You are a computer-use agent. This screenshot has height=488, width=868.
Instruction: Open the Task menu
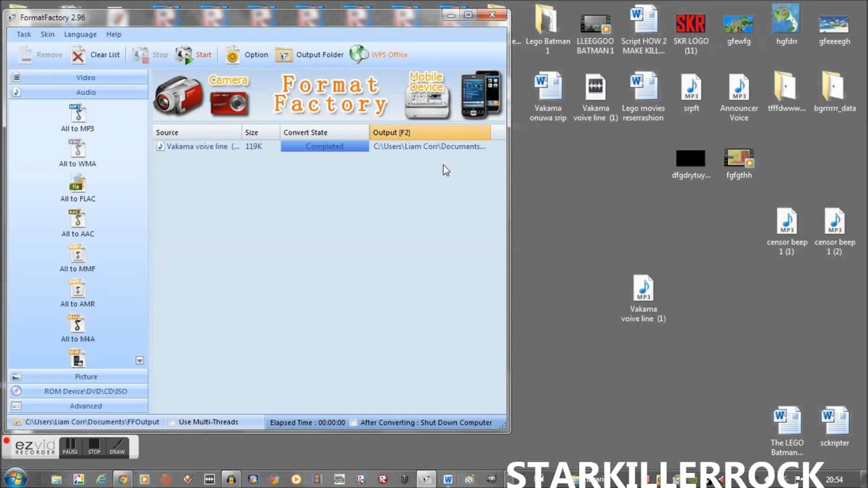pyautogui.click(x=24, y=34)
